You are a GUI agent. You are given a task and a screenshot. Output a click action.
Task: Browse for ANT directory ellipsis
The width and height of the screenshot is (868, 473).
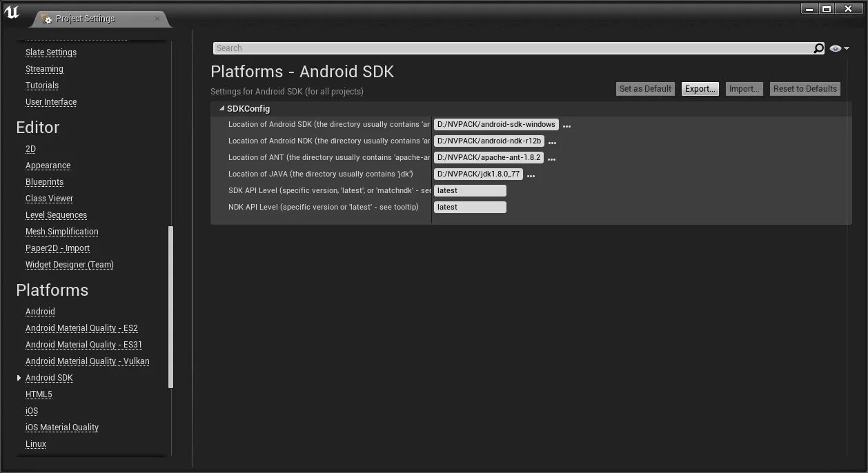pyautogui.click(x=551, y=159)
